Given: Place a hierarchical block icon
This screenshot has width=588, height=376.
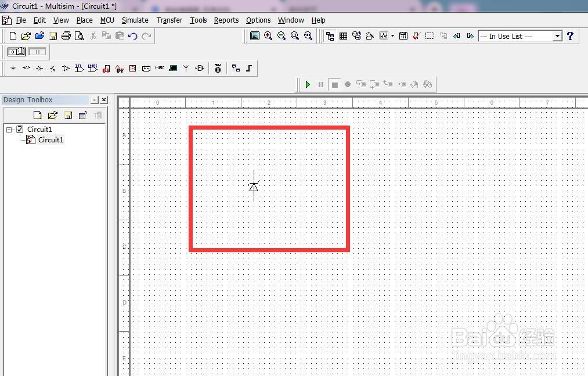Looking at the screenshot, I should (236, 68).
